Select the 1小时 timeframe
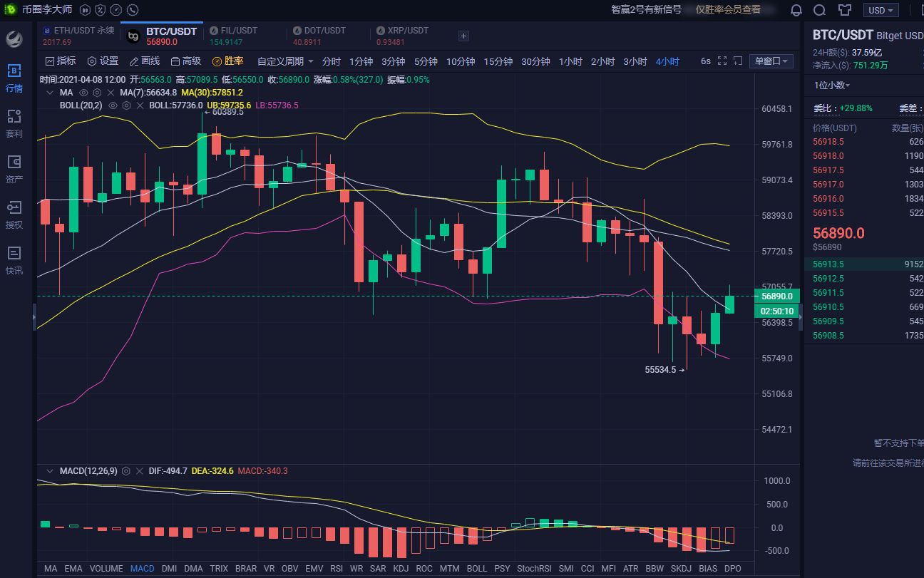This screenshot has height=578, width=924. pyautogui.click(x=570, y=61)
